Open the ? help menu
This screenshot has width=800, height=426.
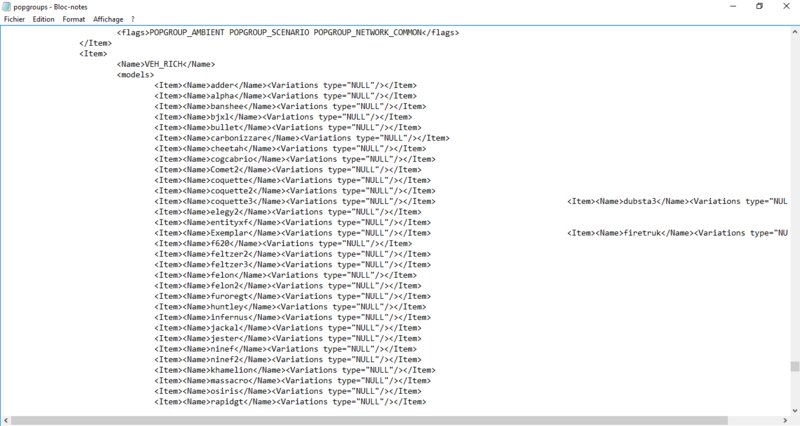tap(132, 19)
